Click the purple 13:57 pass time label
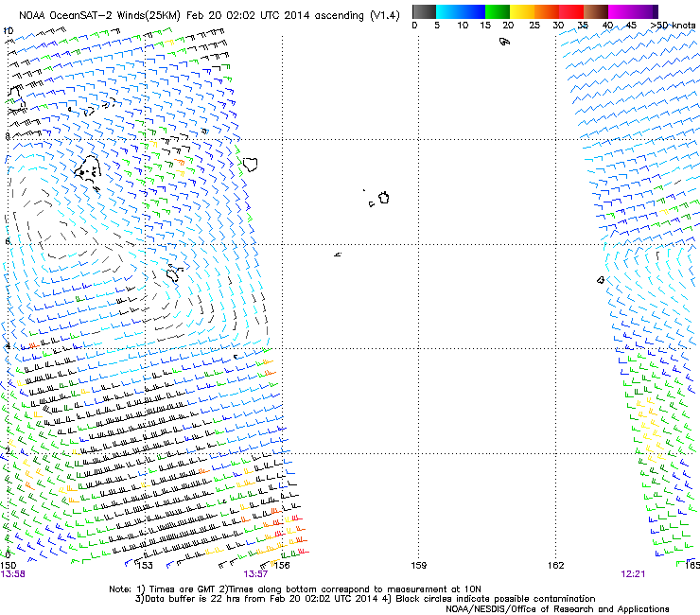This screenshot has width=700, height=615. click(255, 574)
